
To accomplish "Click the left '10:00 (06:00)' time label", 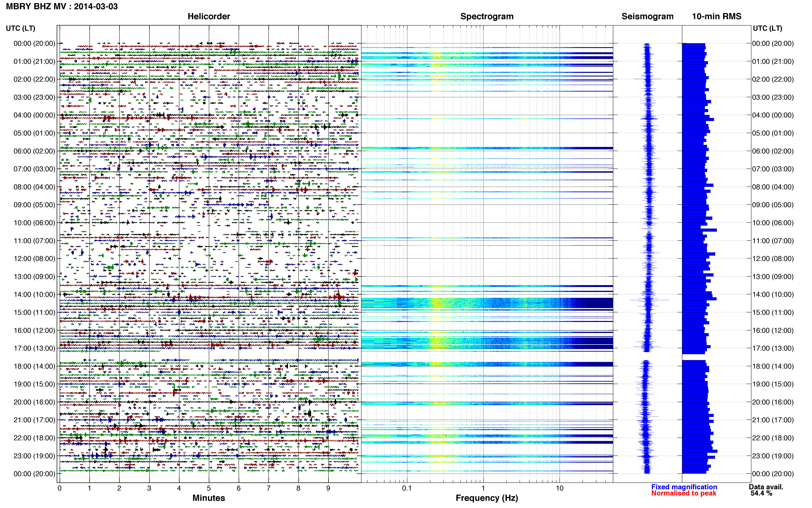I will [x=34, y=223].
